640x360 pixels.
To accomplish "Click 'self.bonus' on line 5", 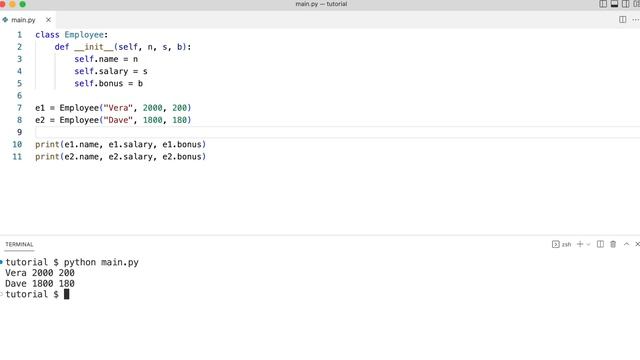I will pyautogui.click(x=99, y=84).
